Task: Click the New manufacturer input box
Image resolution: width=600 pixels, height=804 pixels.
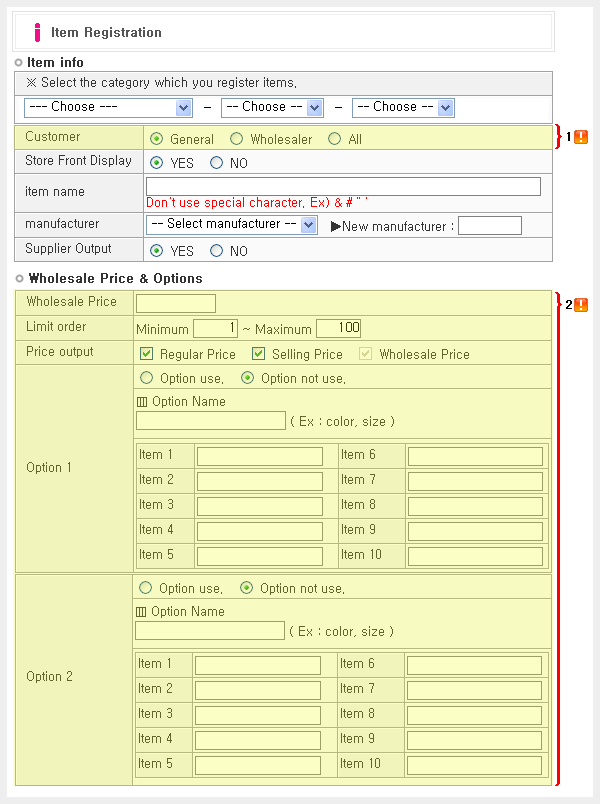Action: pos(489,226)
